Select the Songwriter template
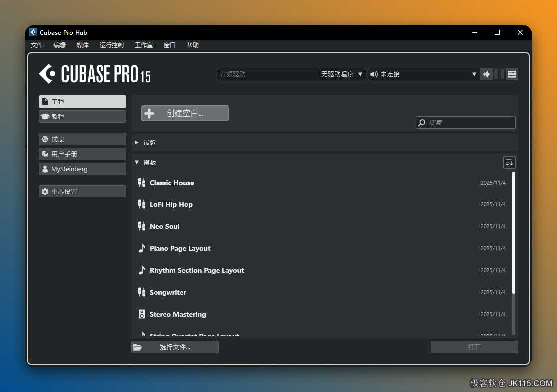557x392 pixels. click(322, 293)
